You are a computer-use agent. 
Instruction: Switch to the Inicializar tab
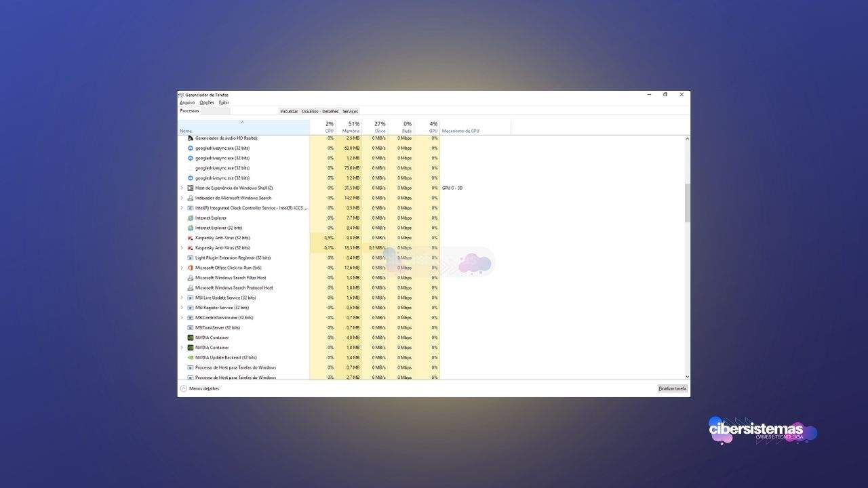click(x=289, y=111)
